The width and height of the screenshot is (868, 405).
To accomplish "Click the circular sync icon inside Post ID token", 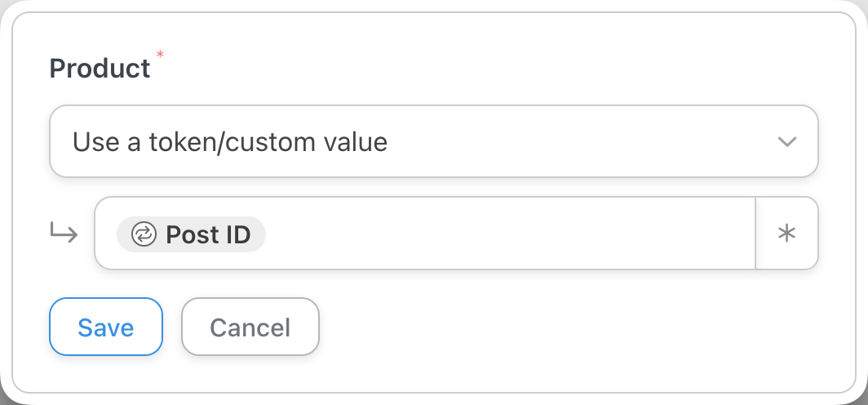I will [144, 234].
